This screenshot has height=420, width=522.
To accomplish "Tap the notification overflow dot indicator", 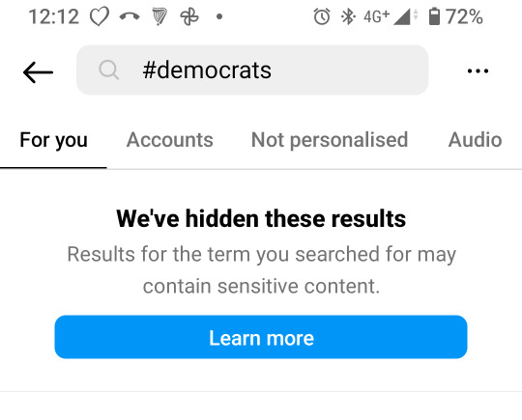I will (219, 16).
